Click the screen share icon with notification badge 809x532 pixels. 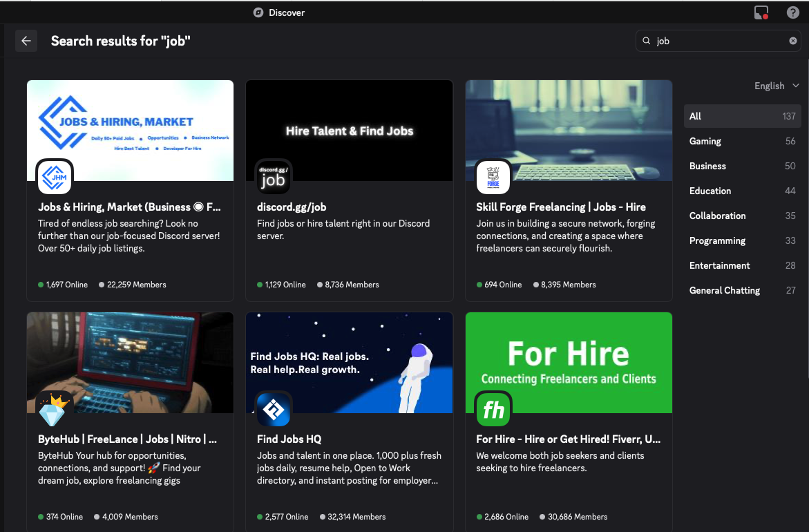click(761, 12)
